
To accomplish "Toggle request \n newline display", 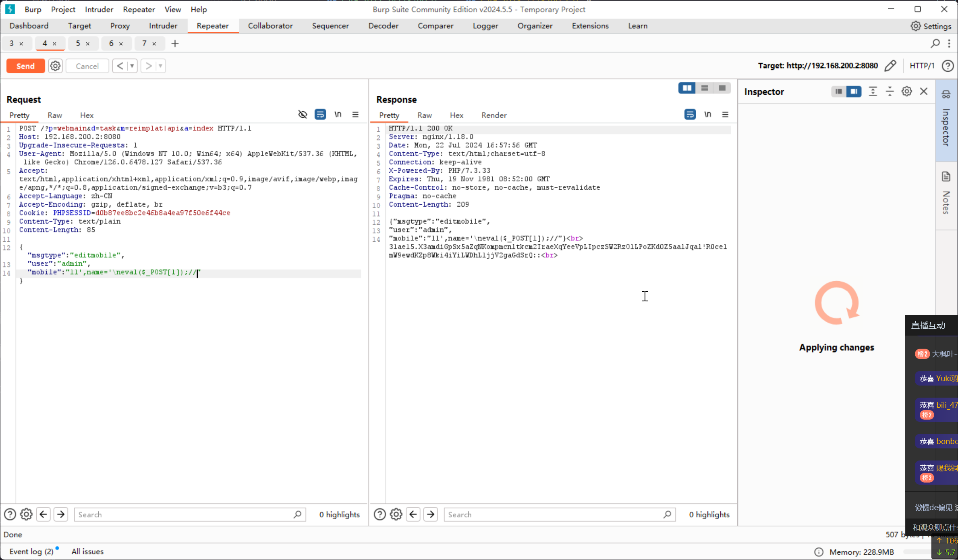I will 338,114.
